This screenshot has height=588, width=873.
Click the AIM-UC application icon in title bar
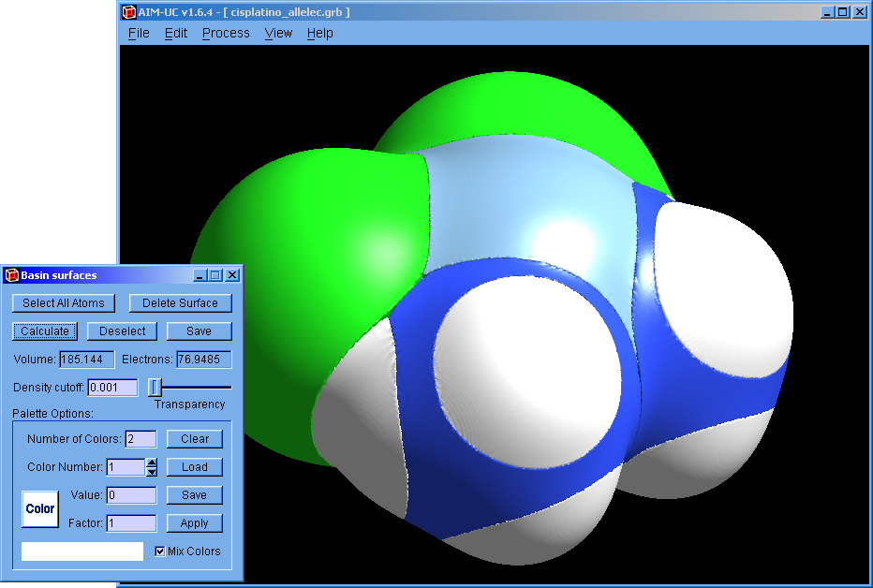coord(129,12)
